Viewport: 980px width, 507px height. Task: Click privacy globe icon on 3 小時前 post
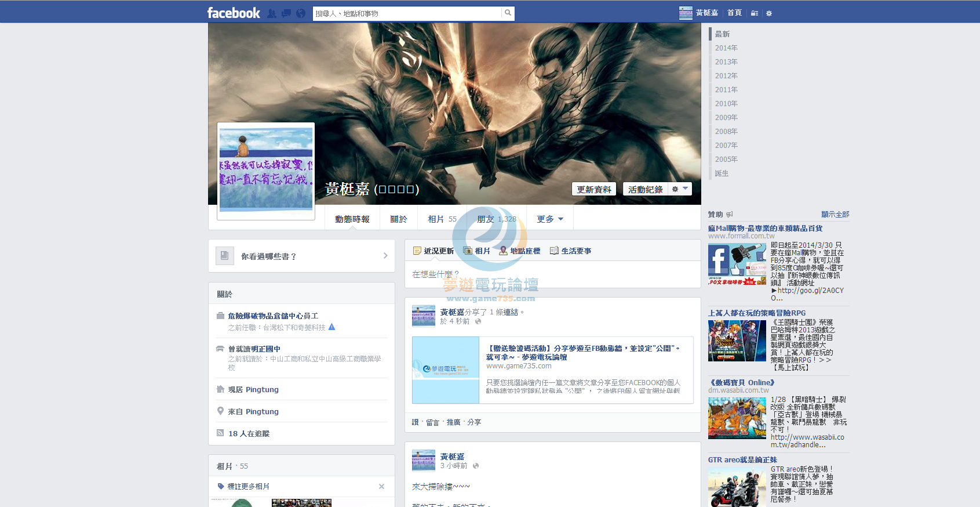(x=476, y=466)
